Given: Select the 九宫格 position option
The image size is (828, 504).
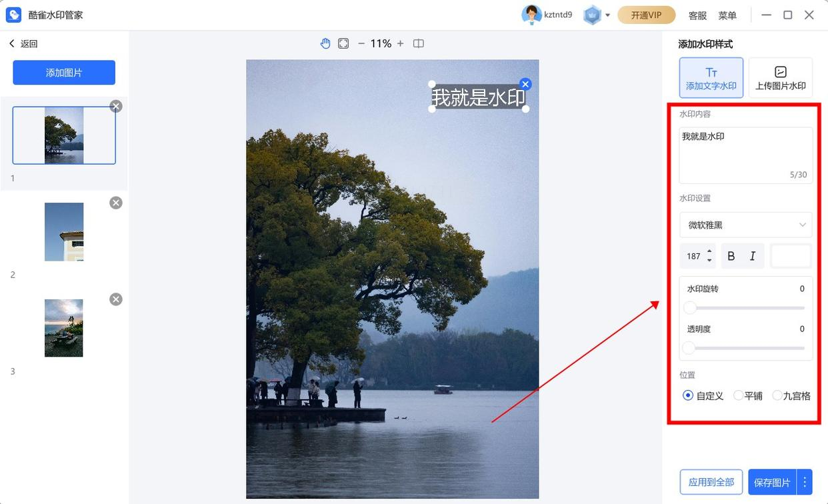Looking at the screenshot, I should coord(791,395).
